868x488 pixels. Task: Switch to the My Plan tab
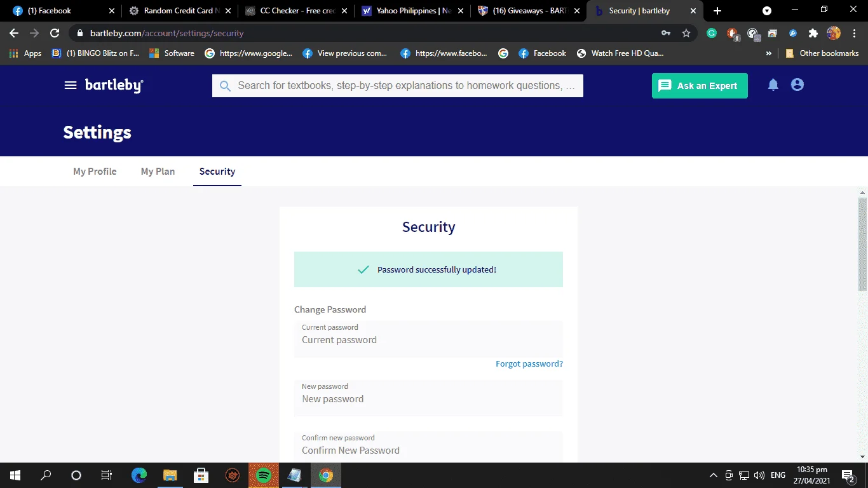pos(158,172)
